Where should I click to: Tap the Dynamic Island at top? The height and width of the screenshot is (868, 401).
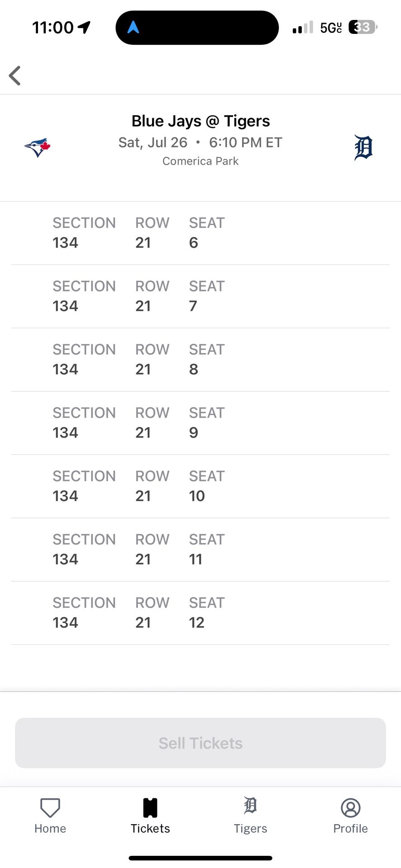197,27
